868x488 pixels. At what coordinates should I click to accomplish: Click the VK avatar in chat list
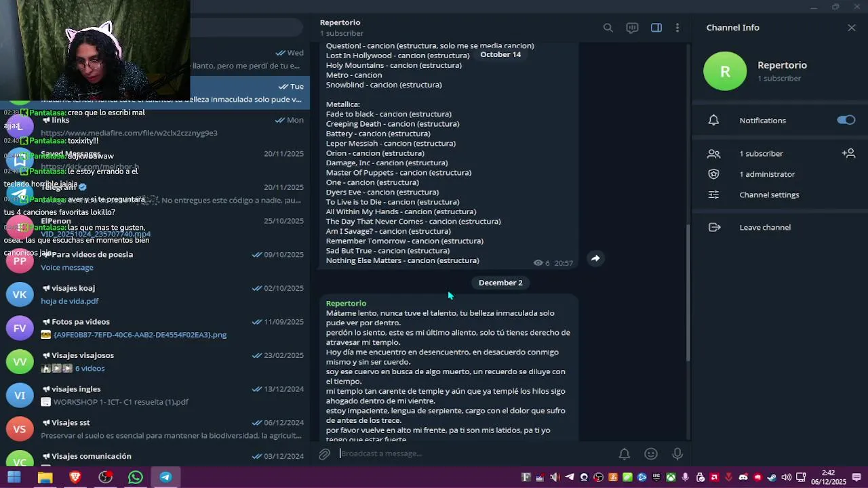[x=20, y=294]
